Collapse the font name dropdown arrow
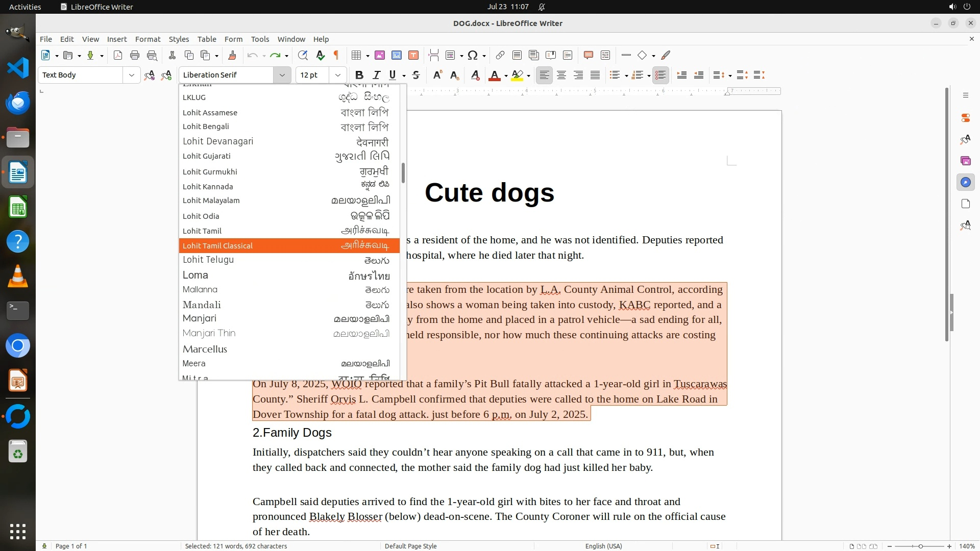The height and width of the screenshot is (551, 980). coord(282,76)
